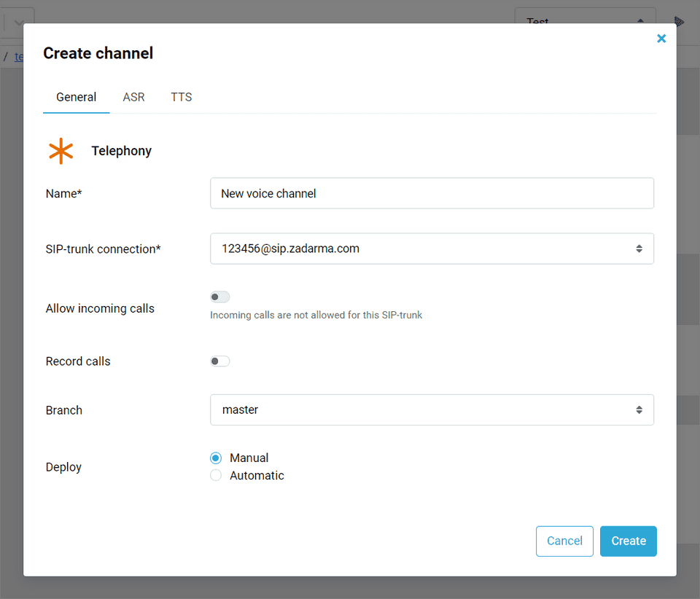Screen dimensions: 700x599
Task: Expand the SIP-trunk connection dropdown
Action: [432, 248]
